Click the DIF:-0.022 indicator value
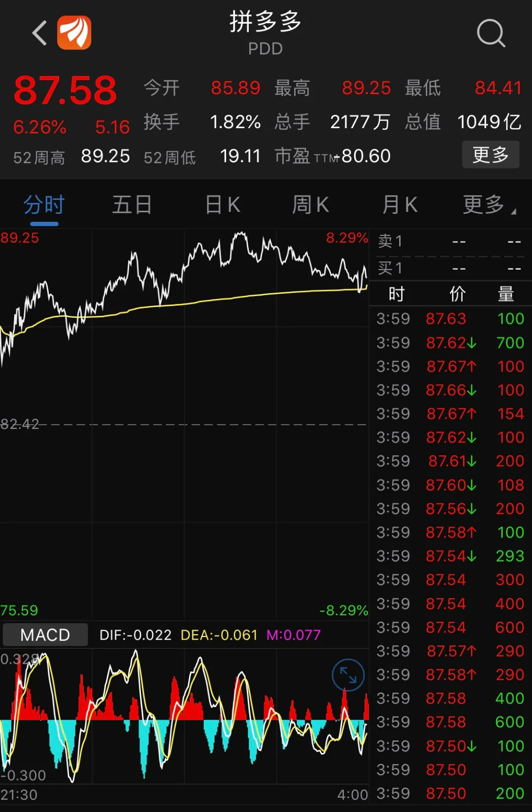532x812 pixels. (x=135, y=635)
